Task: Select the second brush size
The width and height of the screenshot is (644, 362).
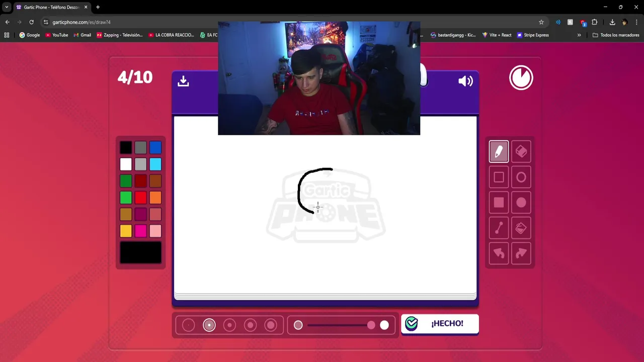Action: tap(209, 325)
